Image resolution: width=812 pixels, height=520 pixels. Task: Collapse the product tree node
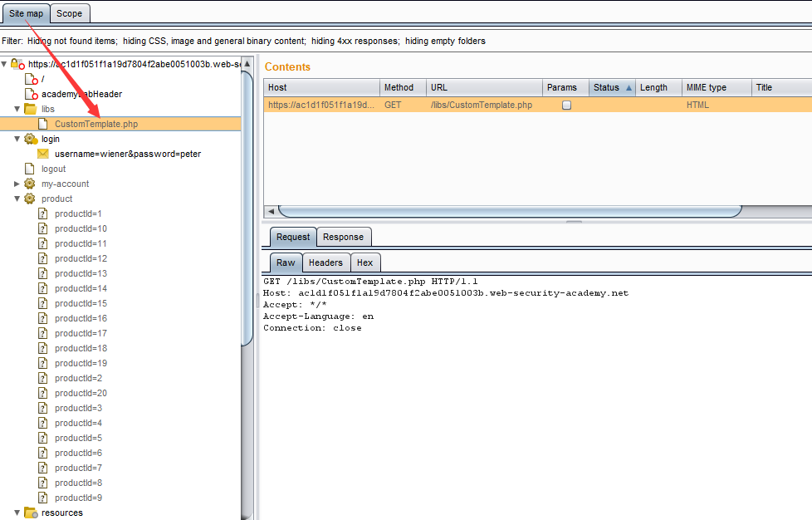(x=17, y=199)
